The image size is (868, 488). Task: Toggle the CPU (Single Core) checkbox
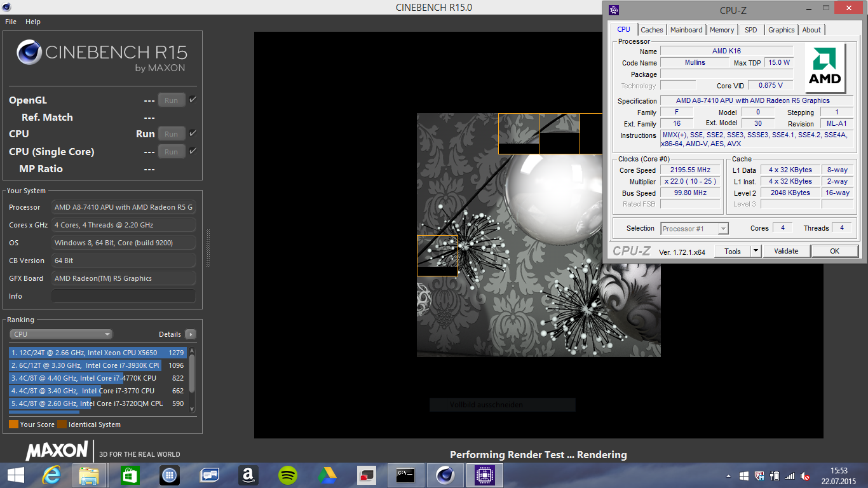click(193, 151)
